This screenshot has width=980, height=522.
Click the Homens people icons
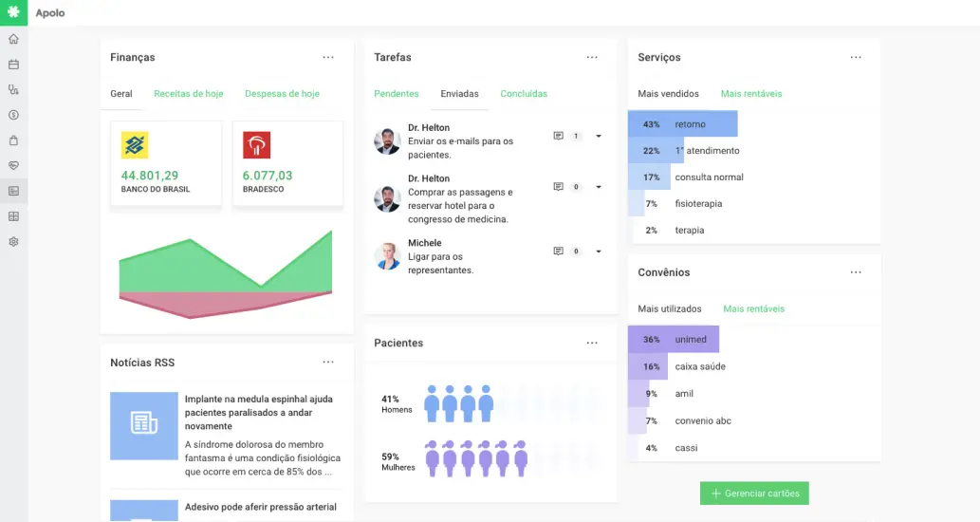coord(459,404)
